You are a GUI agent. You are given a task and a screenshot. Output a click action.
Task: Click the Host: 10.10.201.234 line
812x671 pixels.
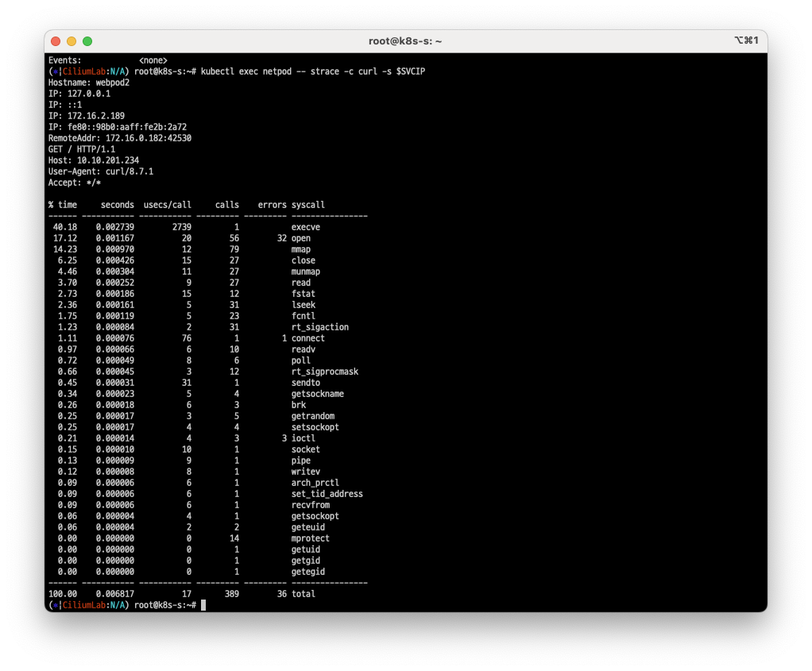pos(94,160)
